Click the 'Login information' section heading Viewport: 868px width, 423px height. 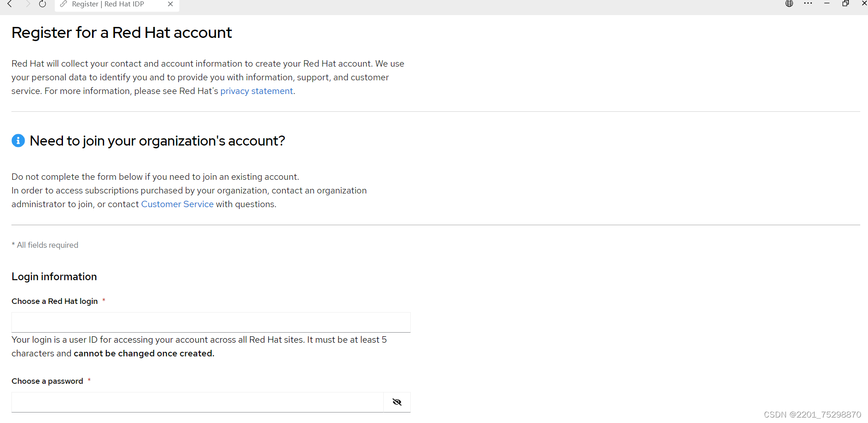tap(54, 277)
